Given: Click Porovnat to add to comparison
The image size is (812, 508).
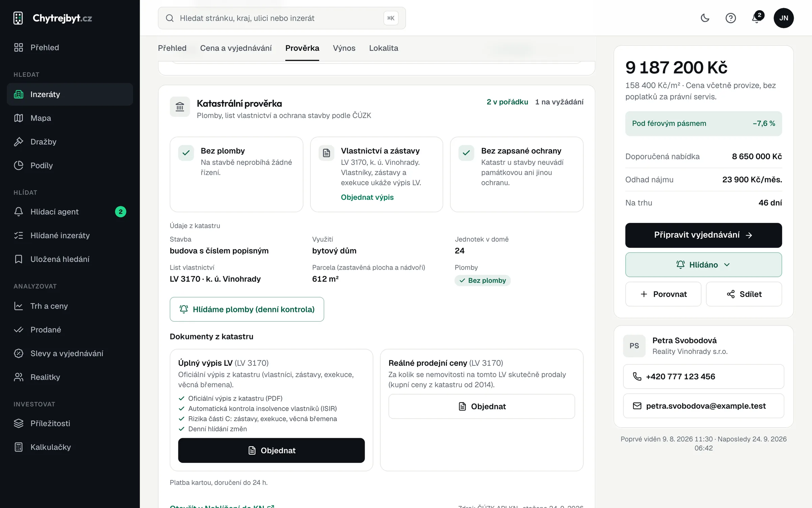Looking at the screenshot, I should [x=663, y=294].
